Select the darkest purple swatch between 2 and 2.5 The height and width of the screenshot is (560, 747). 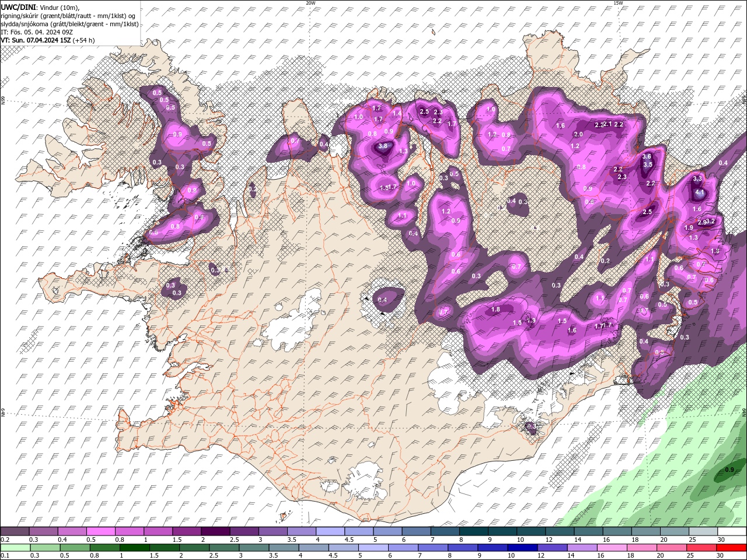click(x=215, y=531)
